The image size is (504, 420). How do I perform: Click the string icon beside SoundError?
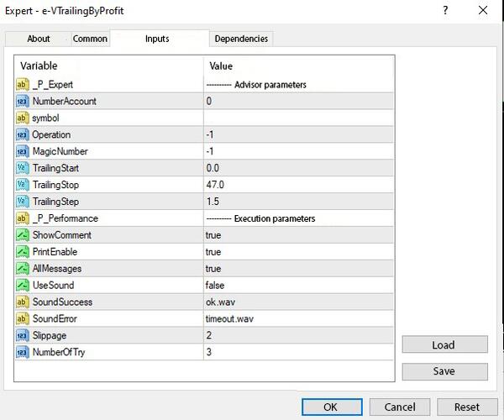[22, 318]
